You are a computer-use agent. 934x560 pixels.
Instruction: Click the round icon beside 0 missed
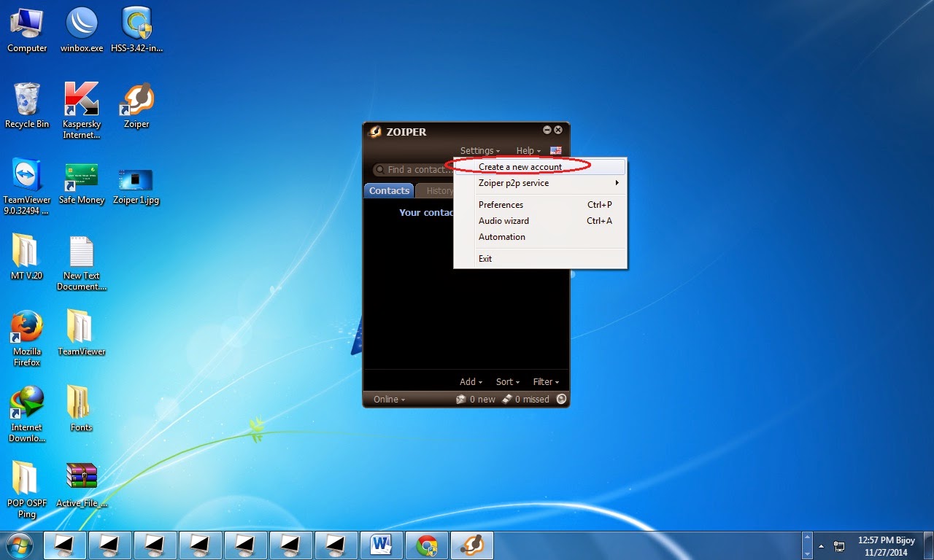point(561,399)
